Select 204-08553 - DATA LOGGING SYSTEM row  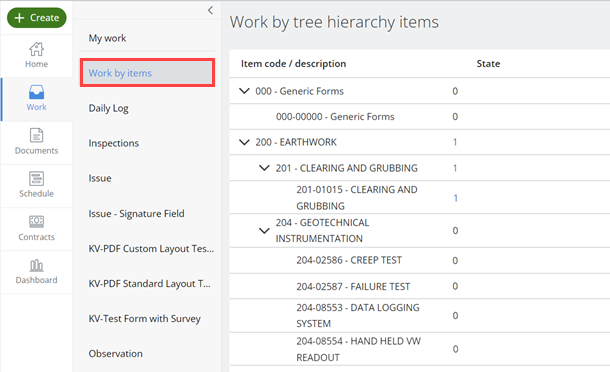click(420, 316)
